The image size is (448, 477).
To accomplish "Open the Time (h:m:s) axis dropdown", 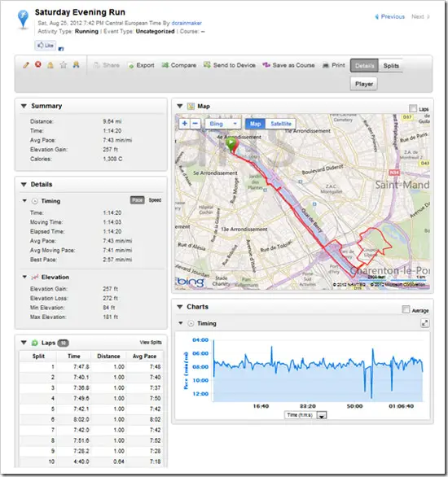I will (x=322, y=415).
